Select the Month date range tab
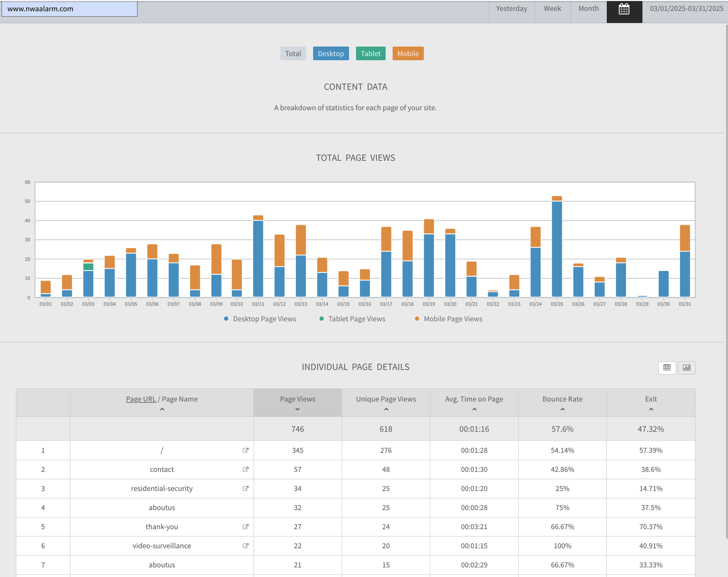The image size is (728, 577). (588, 9)
